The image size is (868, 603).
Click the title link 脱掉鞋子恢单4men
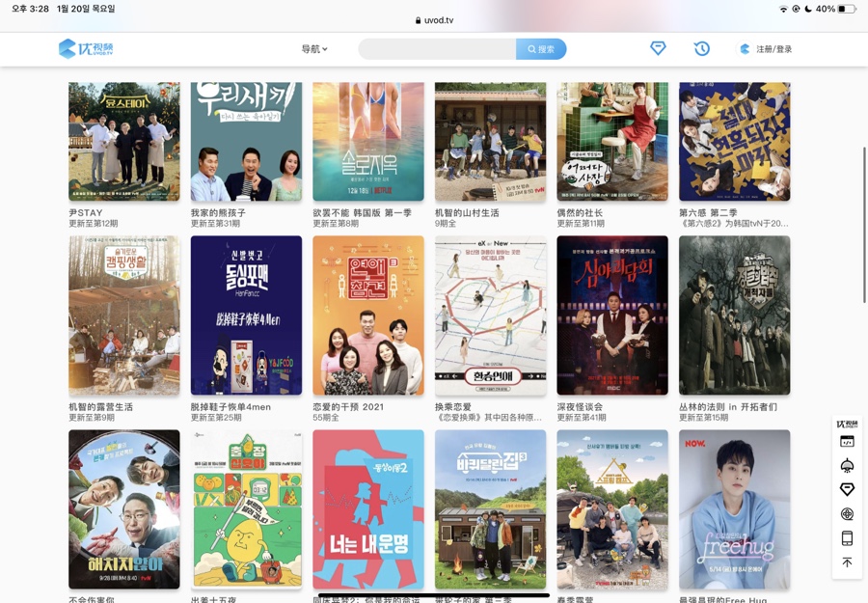(231, 406)
